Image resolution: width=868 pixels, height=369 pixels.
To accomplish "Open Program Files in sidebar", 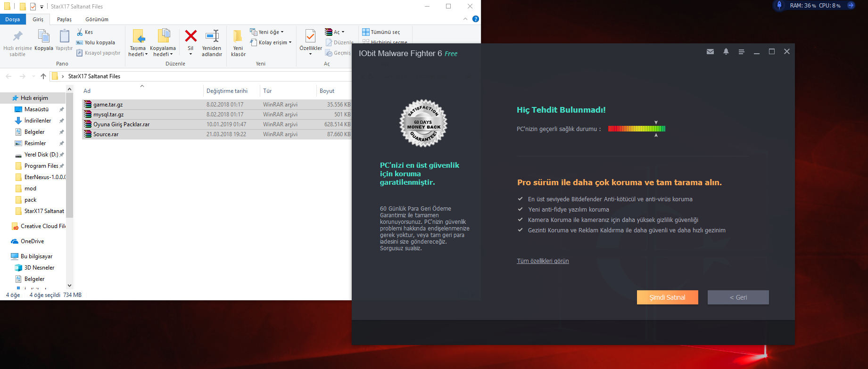I will click(x=41, y=166).
